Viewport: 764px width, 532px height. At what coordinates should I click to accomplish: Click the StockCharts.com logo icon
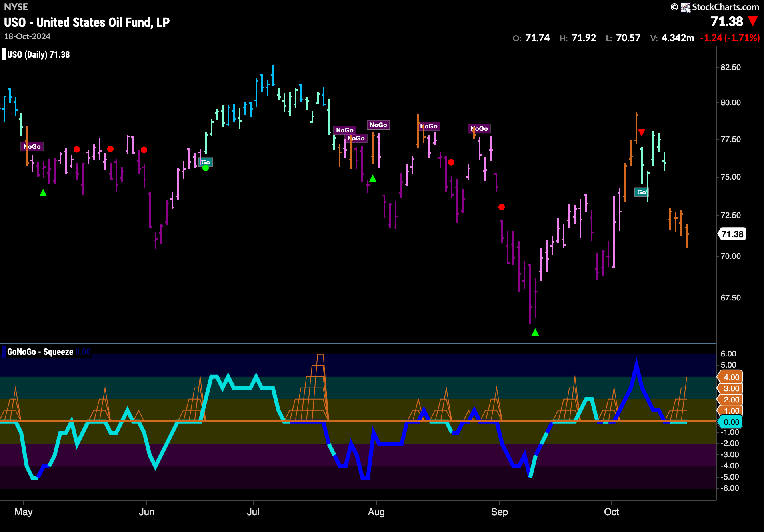(x=686, y=8)
